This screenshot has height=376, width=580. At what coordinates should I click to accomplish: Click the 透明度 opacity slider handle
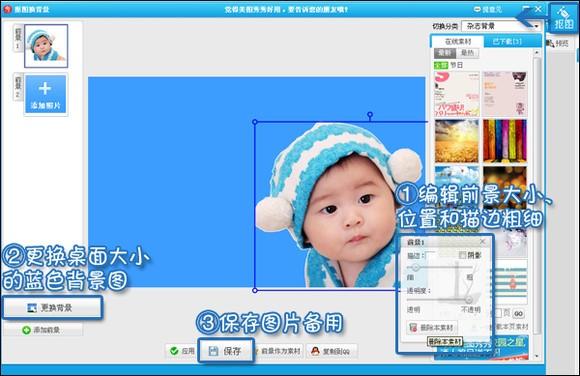click(469, 299)
